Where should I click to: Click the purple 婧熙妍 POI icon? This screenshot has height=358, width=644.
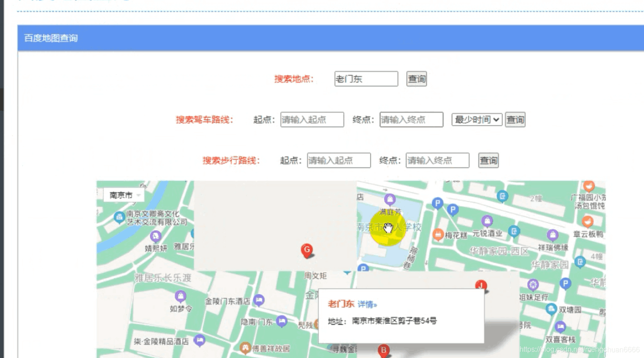[156, 236]
